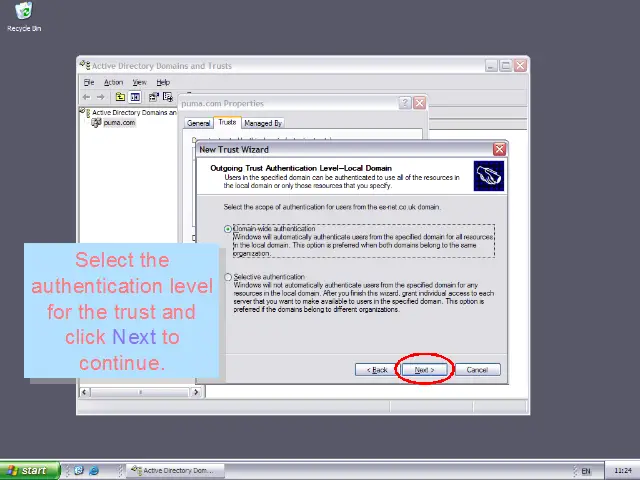
Task: Open the Recycle Bin desktop icon
Action: pyautogui.click(x=24, y=17)
